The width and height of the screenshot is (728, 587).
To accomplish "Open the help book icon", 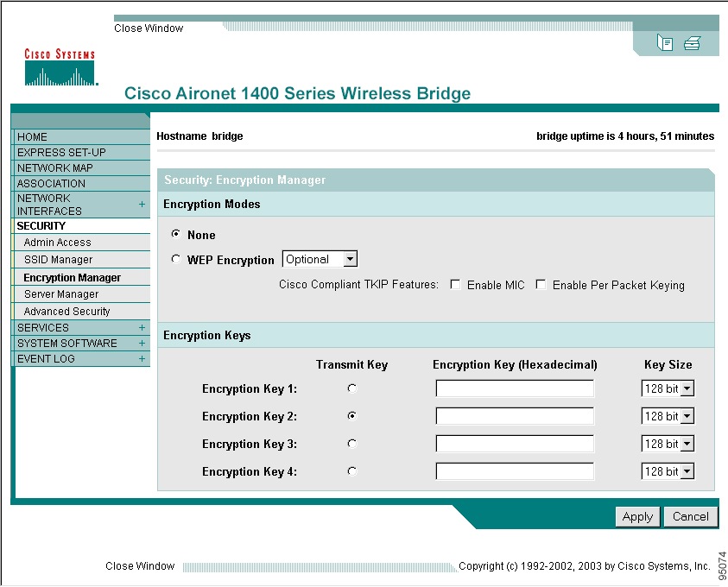I will click(x=665, y=42).
